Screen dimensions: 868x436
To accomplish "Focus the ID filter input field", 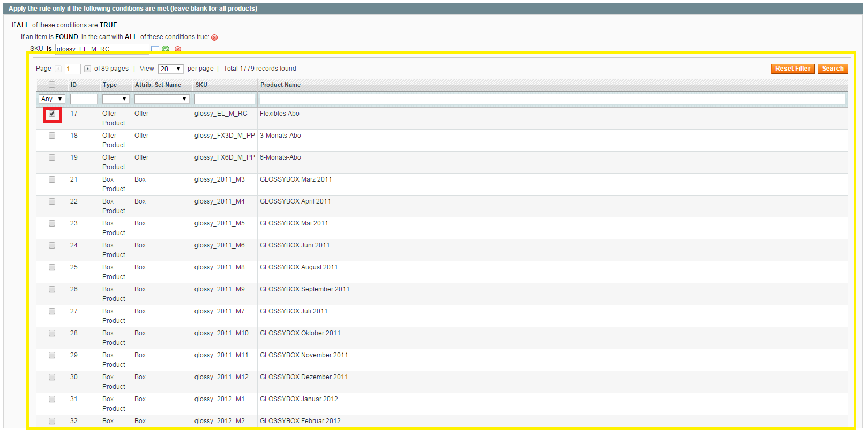I will (84, 99).
